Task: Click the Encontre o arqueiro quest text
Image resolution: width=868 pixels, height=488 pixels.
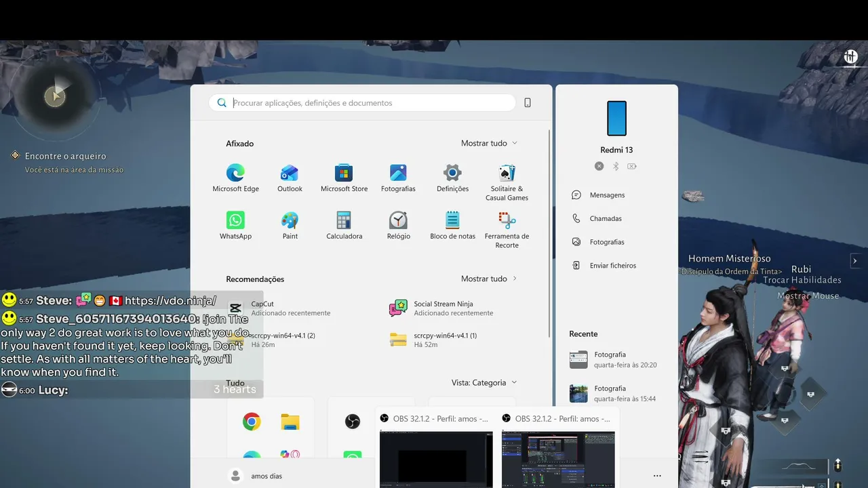Action: 66,156
